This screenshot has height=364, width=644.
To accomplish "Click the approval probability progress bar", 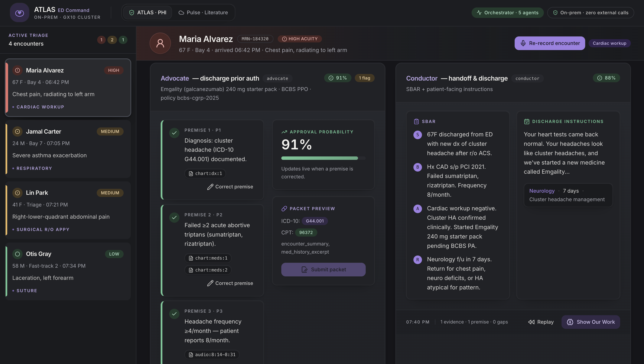I will tap(323, 158).
